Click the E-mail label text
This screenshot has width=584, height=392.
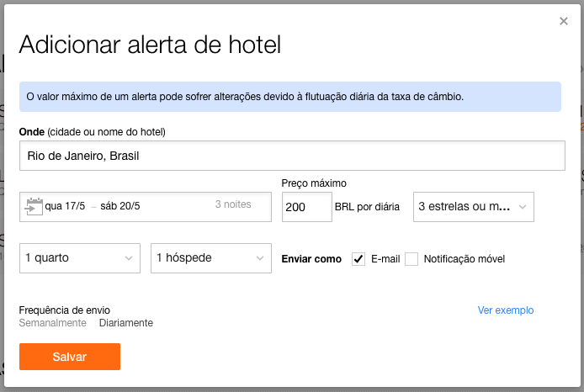(x=385, y=259)
